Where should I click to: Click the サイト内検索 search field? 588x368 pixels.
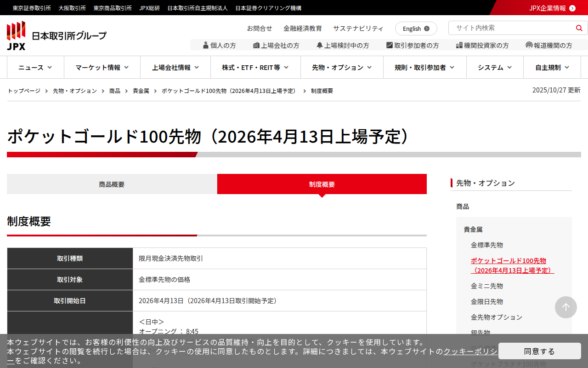pyautogui.click(x=512, y=28)
